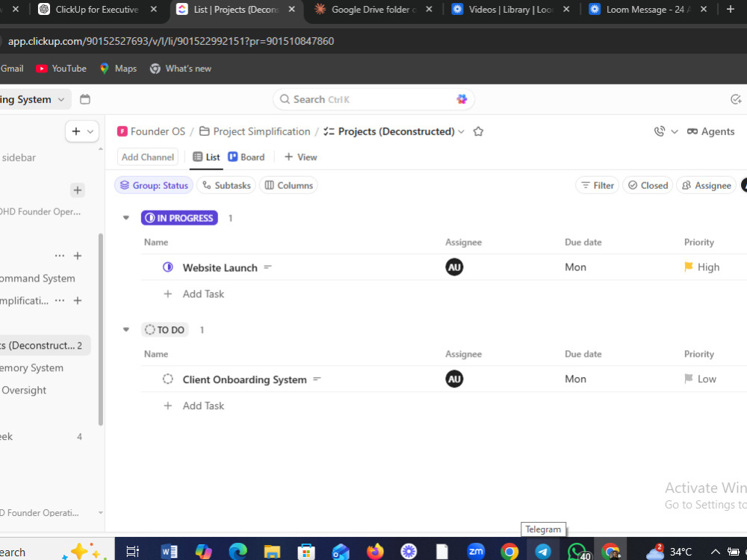Open Agents in the top right

point(710,131)
